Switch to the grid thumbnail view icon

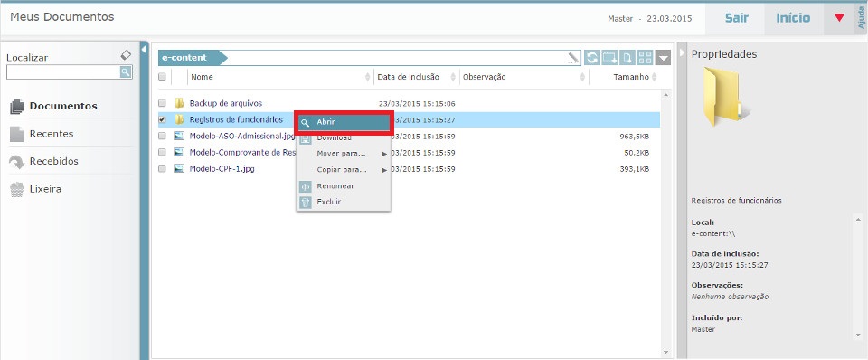click(x=645, y=57)
